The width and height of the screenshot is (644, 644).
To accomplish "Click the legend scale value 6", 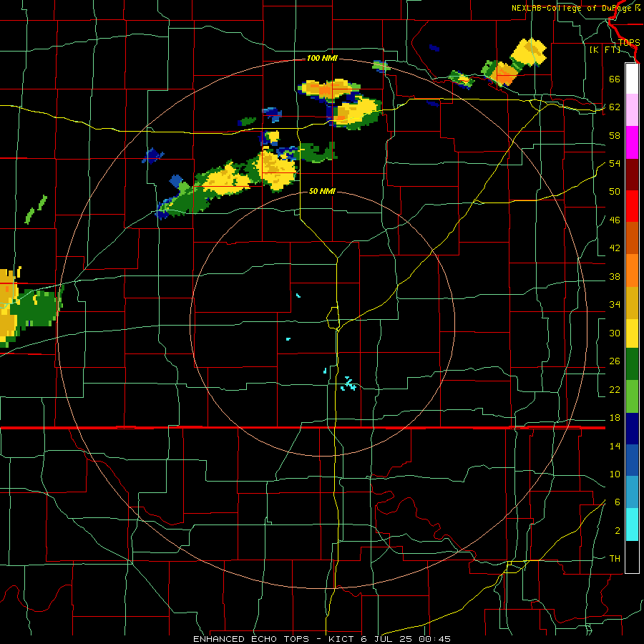I will click(x=618, y=502).
